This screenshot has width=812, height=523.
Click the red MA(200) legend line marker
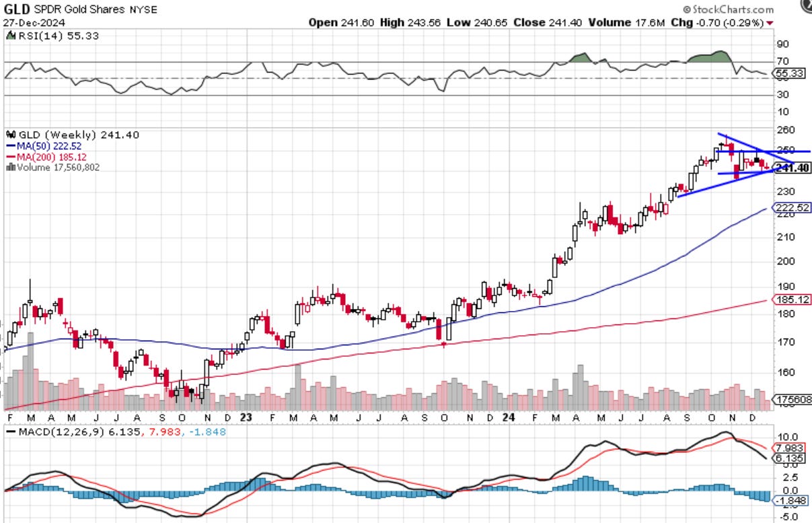[x=9, y=157]
